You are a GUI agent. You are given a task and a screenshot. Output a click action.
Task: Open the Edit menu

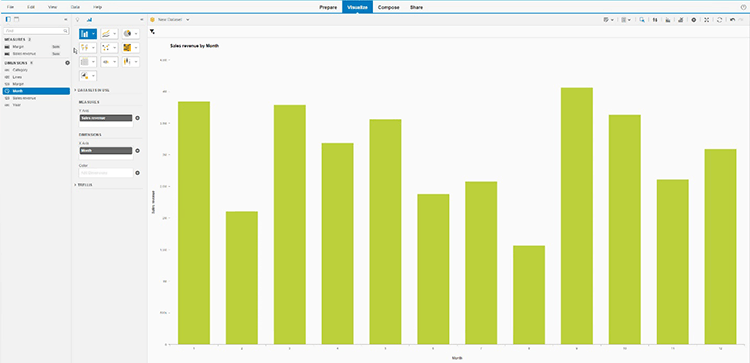click(x=31, y=7)
